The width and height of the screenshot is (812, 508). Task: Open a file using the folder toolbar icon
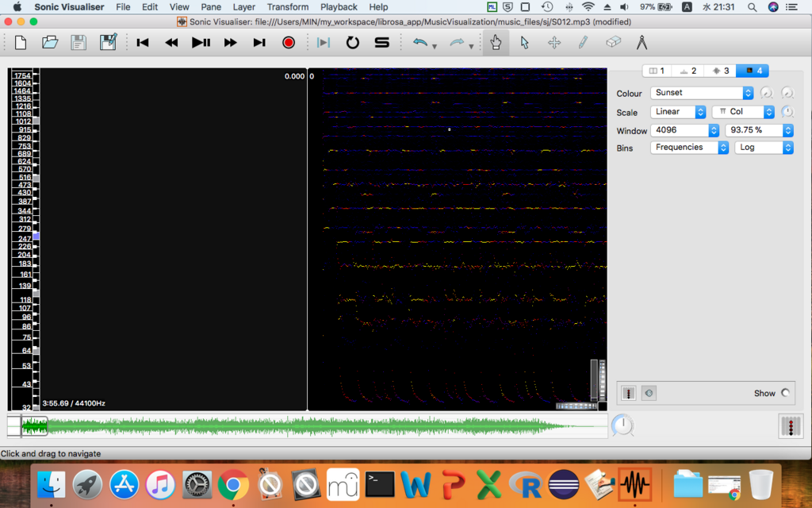[x=50, y=43]
